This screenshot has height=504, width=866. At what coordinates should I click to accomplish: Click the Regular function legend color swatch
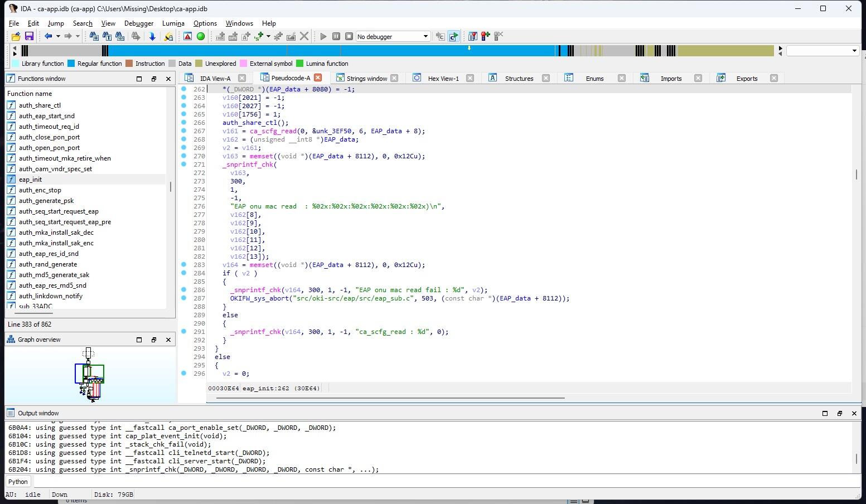(71, 64)
